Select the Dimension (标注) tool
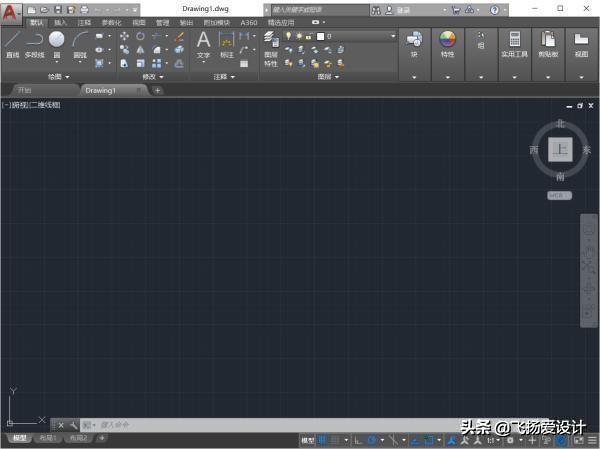 [x=227, y=45]
